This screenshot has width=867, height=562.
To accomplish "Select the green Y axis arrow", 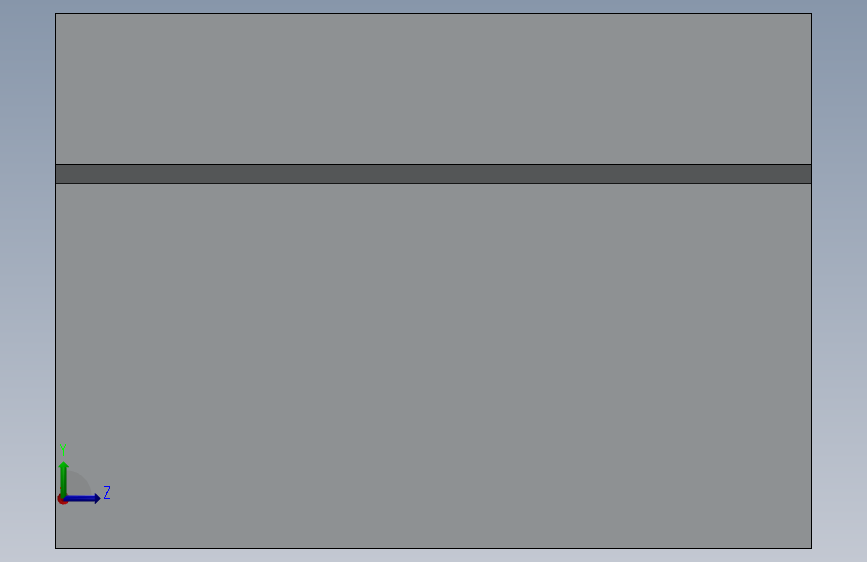I will (x=64, y=478).
